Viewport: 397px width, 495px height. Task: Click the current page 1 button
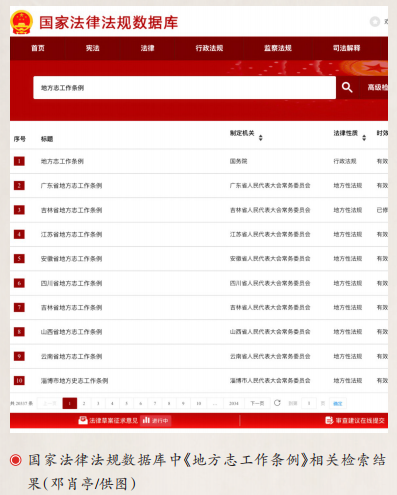click(x=70, y=403)
